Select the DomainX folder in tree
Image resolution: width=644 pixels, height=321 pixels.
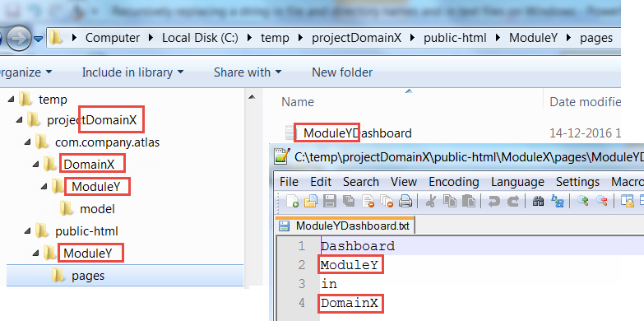[89, 165]
